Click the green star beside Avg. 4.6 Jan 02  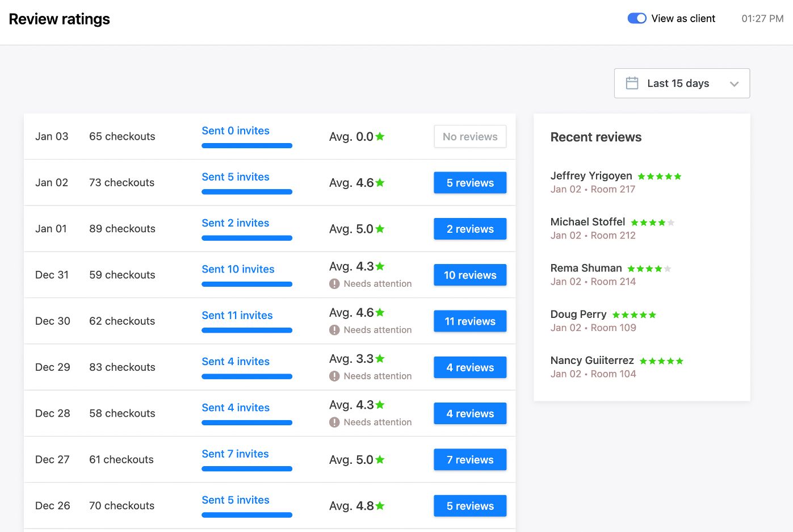click(380, 183)
